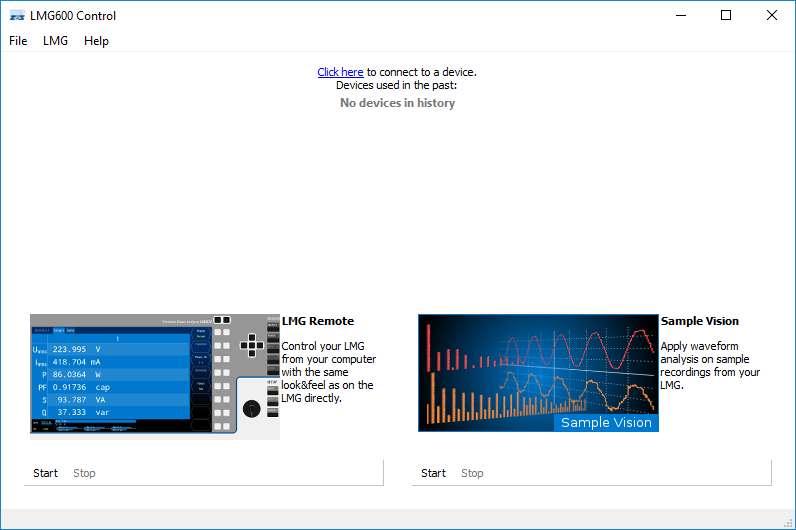Click the LMG Remote device thumbnail
This screenshot has height=530, width=796.
tap(155, 377)
